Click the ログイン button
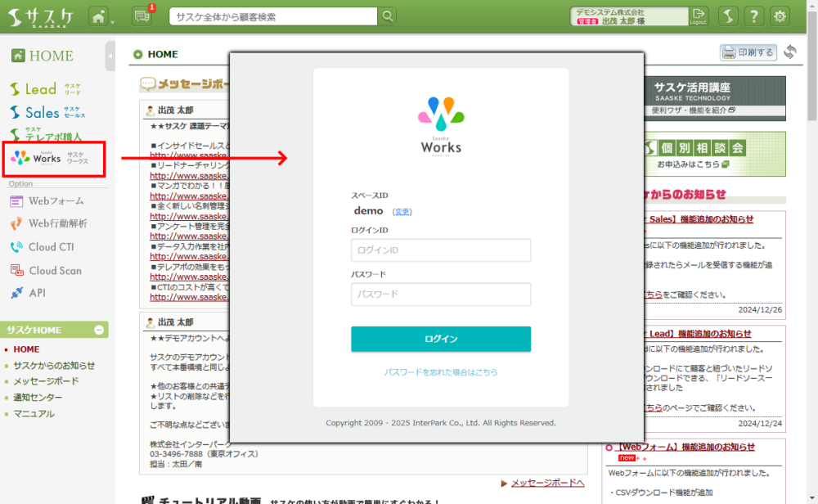The height and width of the screenshot is (504, 818). click(x=441, y=339)
